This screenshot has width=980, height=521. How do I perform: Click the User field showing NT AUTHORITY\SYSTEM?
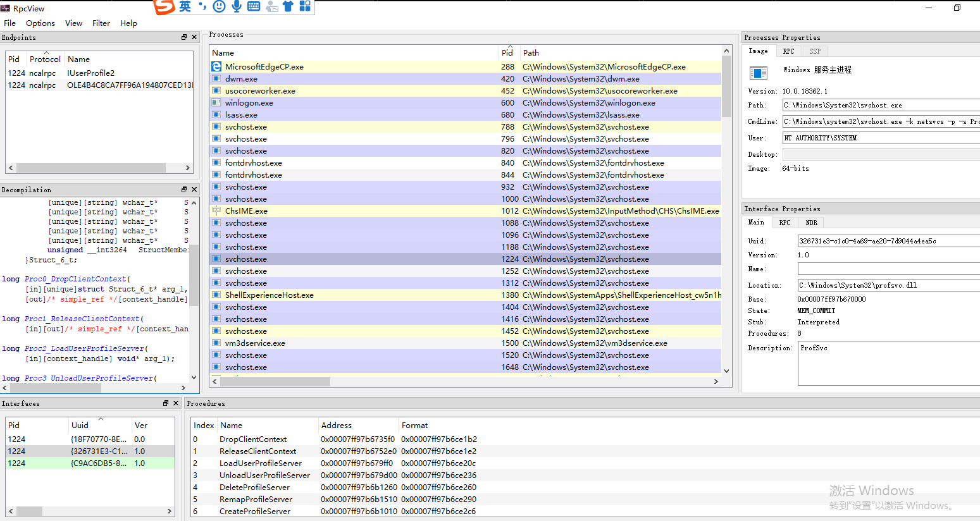tap(881, 138)
